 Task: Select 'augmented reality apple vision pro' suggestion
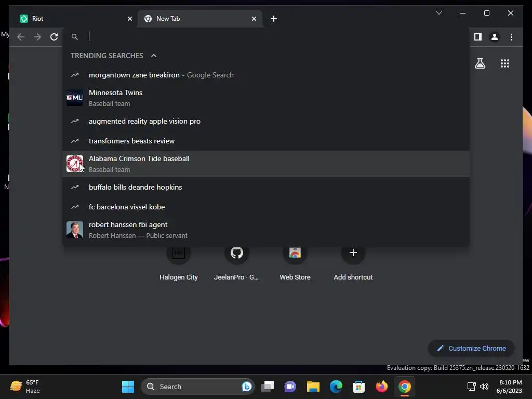coord(266,121)
